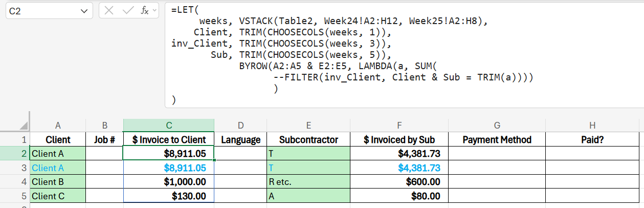Image resolution: width=644 pixels, height=208 pixels.
Task: Select row 5 header
Action: 15,196
